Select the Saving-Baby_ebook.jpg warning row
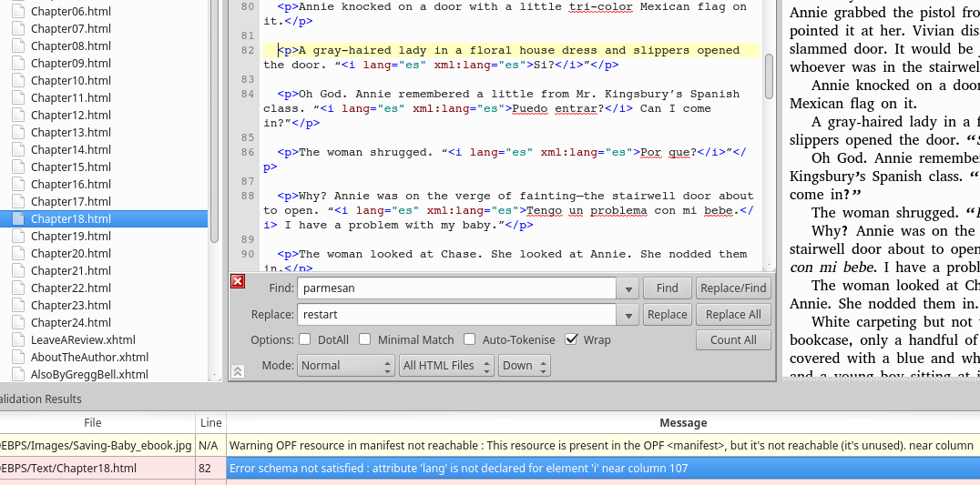 click(490, 445)
